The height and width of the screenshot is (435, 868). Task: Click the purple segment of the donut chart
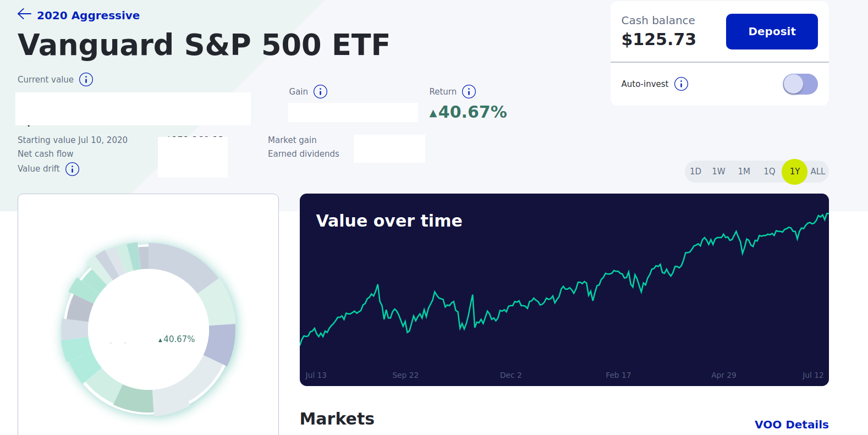coord(221,344)
